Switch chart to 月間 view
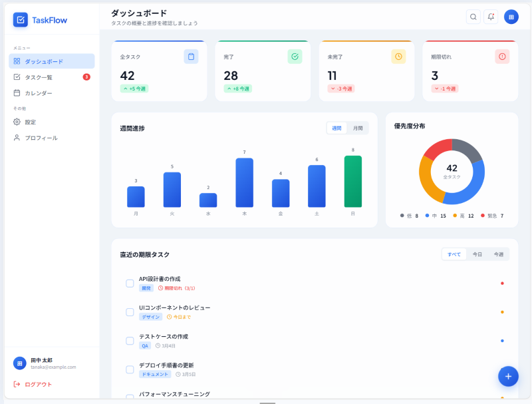This screenshot has height=404, width=532. click(358, 128)
